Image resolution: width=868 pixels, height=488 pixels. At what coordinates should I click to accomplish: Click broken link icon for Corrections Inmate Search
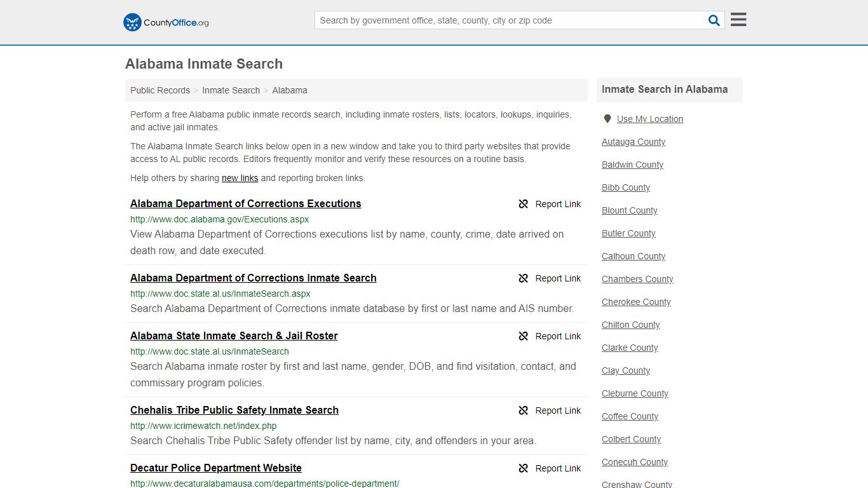[x=524, y=278]
